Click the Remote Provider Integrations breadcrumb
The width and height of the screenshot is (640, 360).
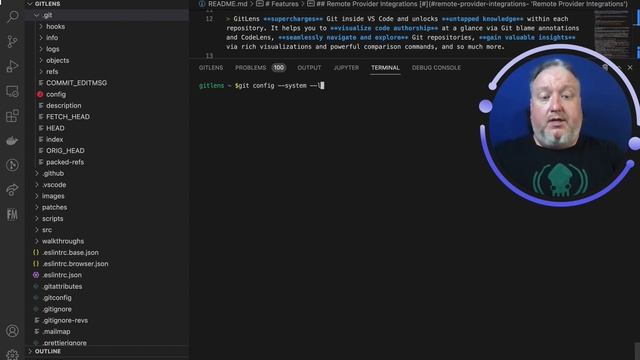coord(472,4)
